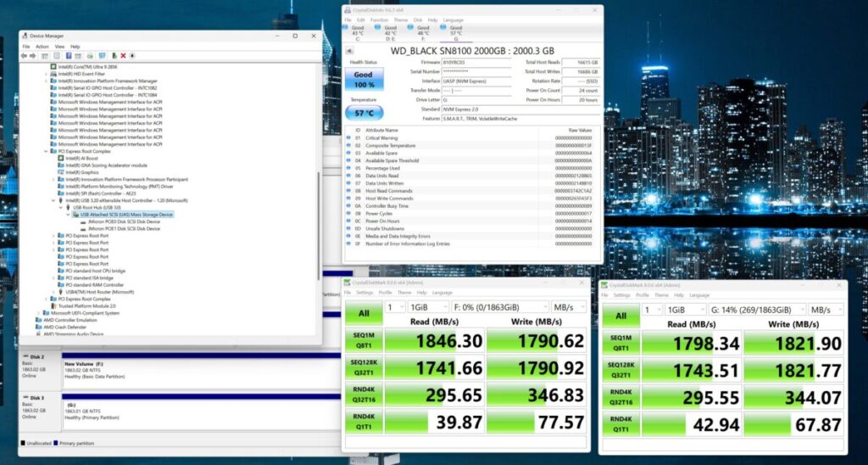This screenshot has height=465, width=868.
Task: Open Settings menu in the G: CrystalDiskMark window
Action: click(621, 295)
